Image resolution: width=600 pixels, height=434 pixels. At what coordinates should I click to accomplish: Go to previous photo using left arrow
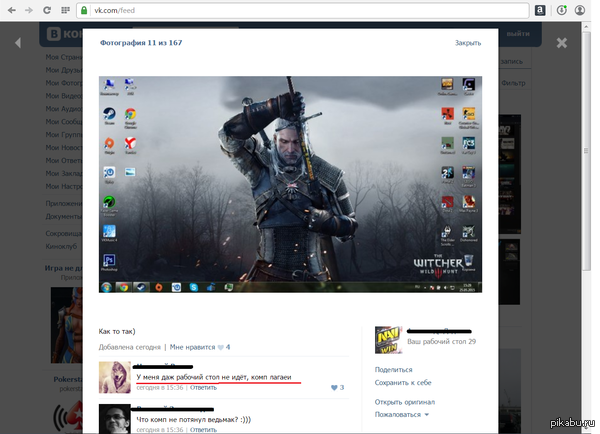point(17,43)
